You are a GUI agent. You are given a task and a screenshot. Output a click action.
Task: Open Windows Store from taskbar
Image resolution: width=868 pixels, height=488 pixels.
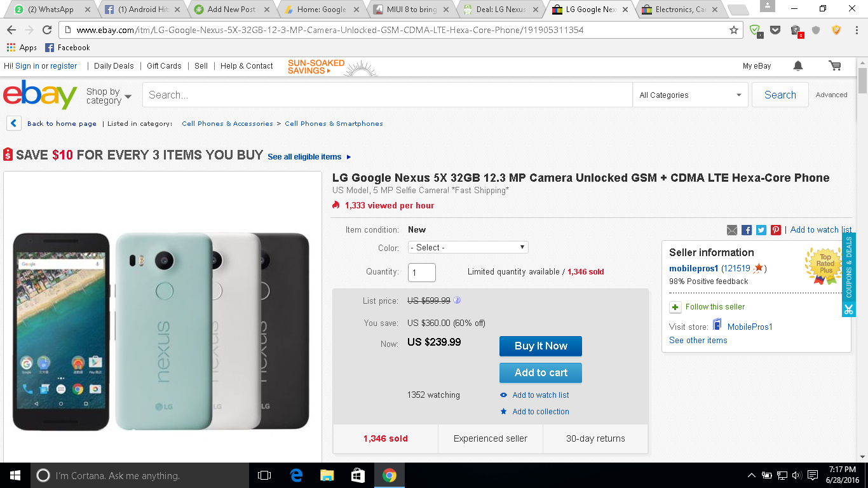click(358, 475)
